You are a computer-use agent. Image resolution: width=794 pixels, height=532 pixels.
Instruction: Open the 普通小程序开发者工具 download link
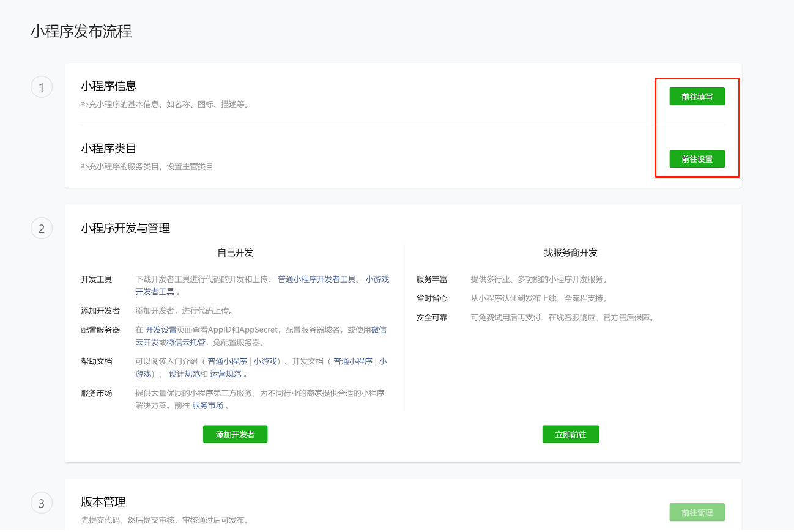[x=316, y=279]
